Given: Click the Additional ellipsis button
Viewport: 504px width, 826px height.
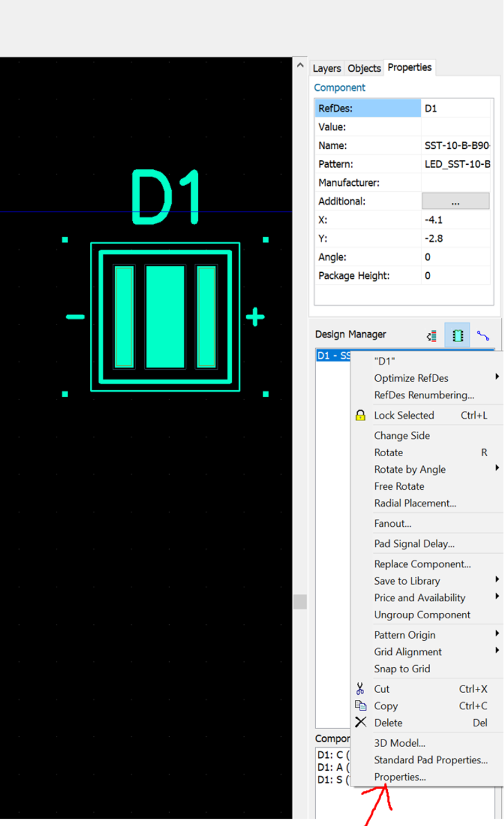Looking at the screenshot, I should [x=456, y=201].
